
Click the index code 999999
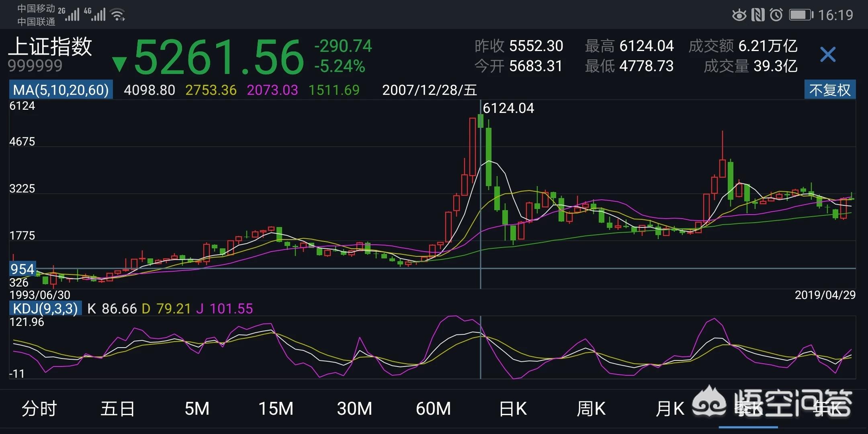click(x=35, y=66)
